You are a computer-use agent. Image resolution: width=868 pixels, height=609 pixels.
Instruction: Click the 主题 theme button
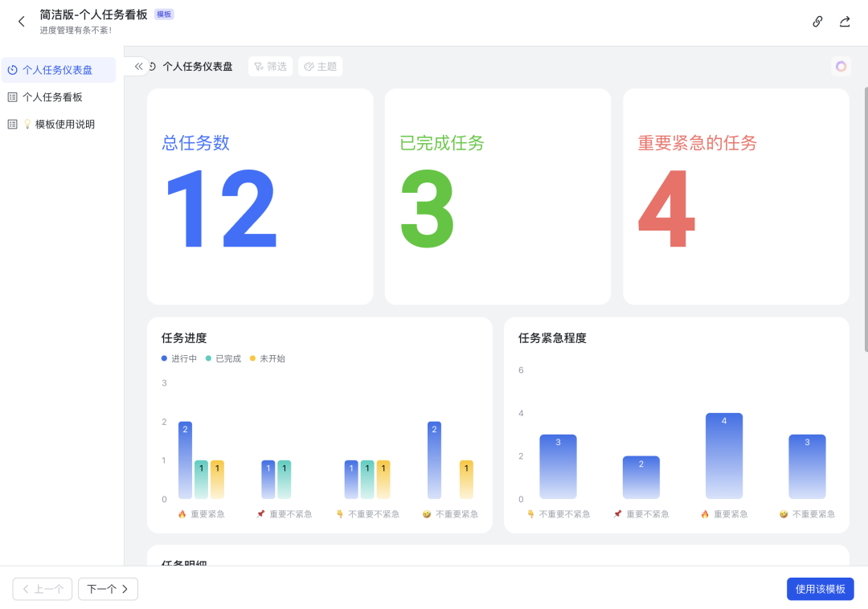pos(320,67)
